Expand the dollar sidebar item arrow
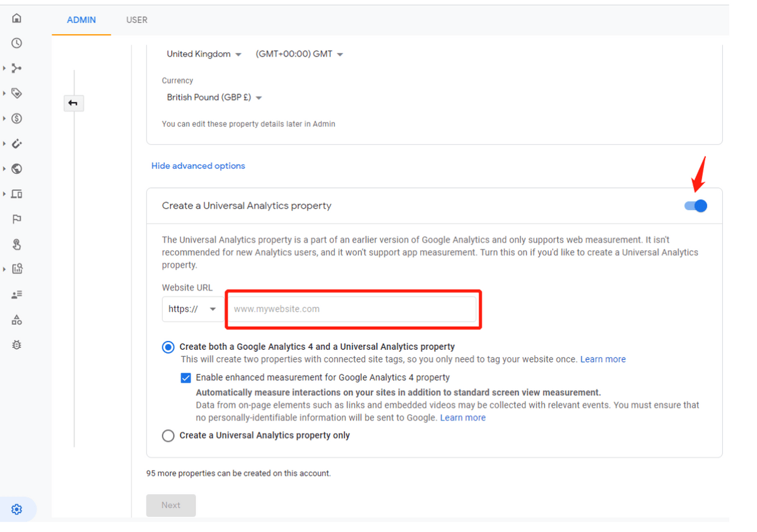Viewport: 757px width, 532px height. point(4,119)
